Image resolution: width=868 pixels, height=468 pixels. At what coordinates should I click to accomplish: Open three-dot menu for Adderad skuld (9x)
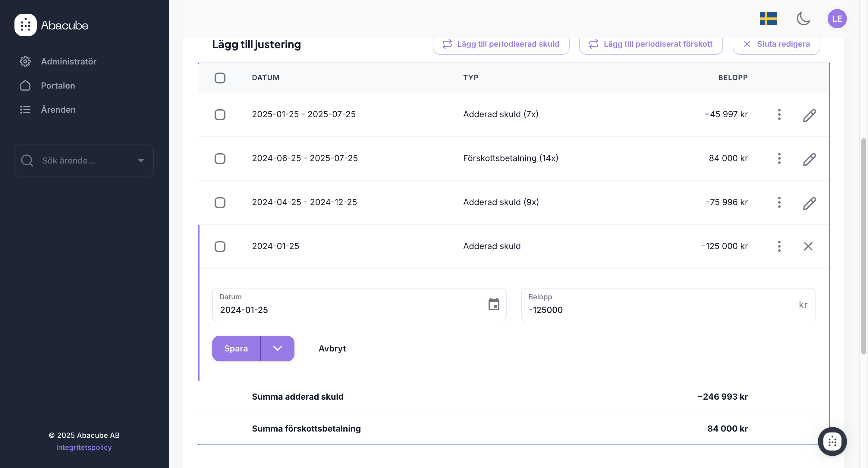(779, 202)
